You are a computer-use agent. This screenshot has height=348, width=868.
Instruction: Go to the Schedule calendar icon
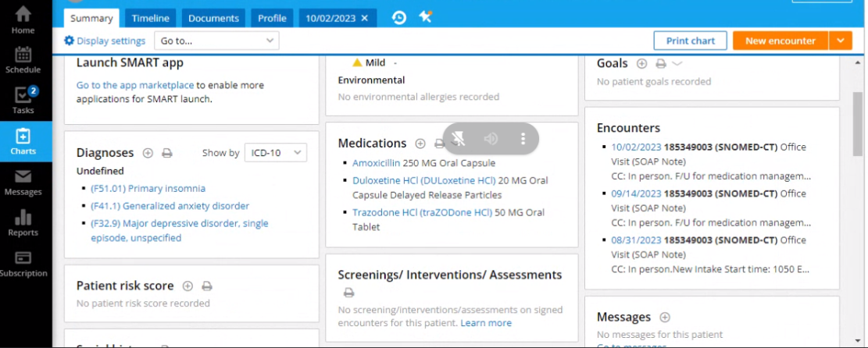[23, 59]
